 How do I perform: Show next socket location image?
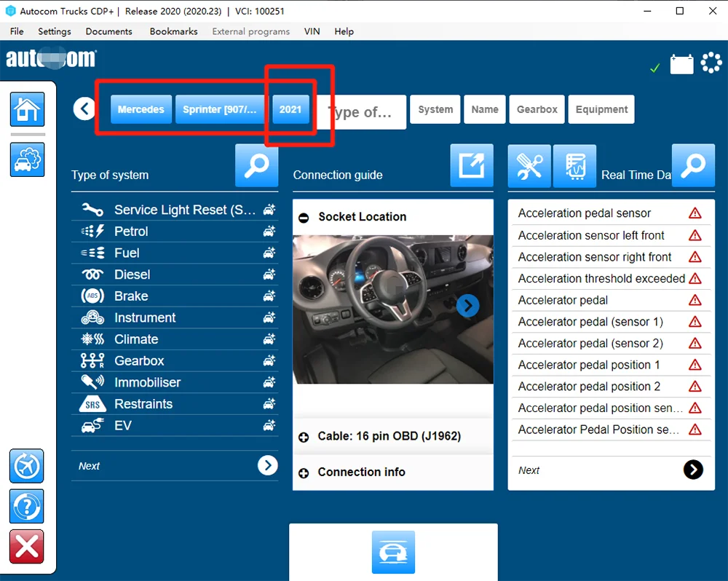[467, 306]
